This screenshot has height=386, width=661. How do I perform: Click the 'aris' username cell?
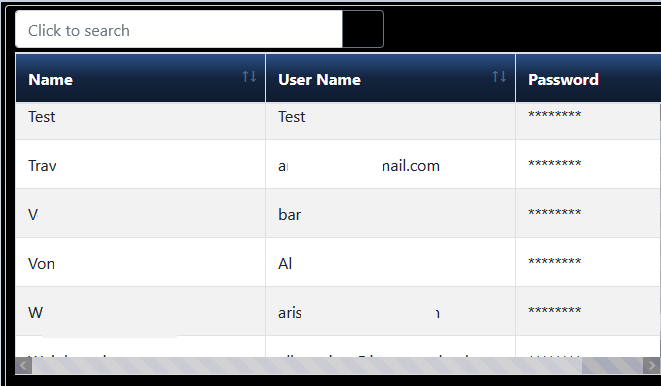pyautogui.click(x=390, y=311)
